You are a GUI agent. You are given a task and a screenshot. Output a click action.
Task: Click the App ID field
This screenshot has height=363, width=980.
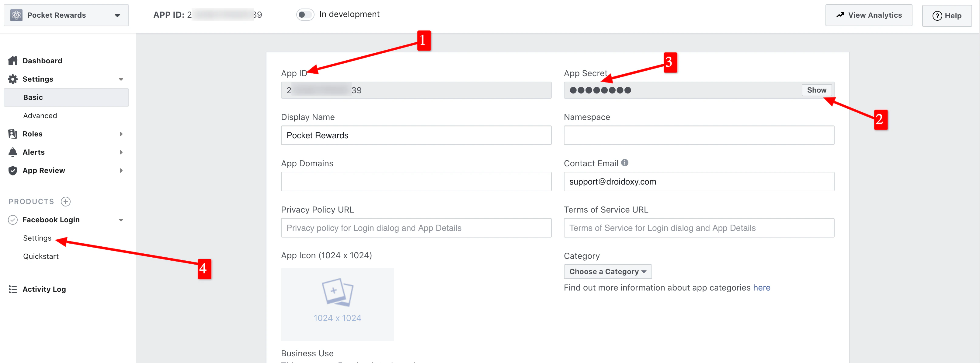click(x=416, y=90)
